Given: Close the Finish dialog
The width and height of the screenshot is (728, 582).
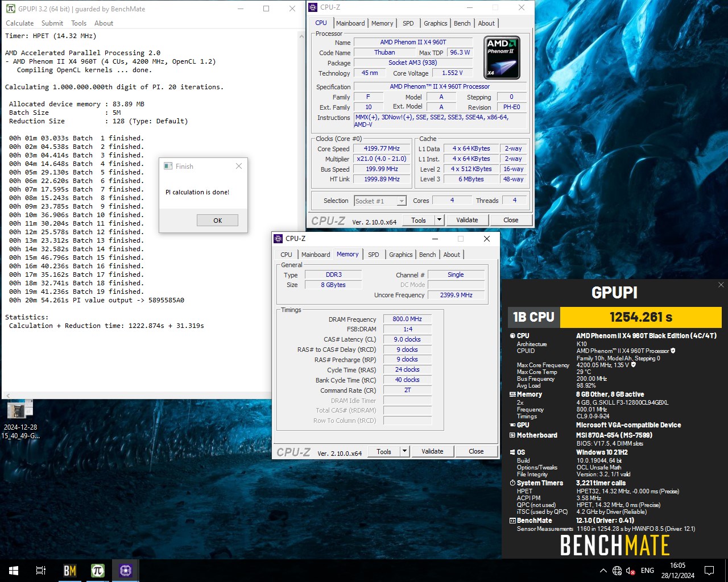Looking at the screenshot, I should pos(239,166).
